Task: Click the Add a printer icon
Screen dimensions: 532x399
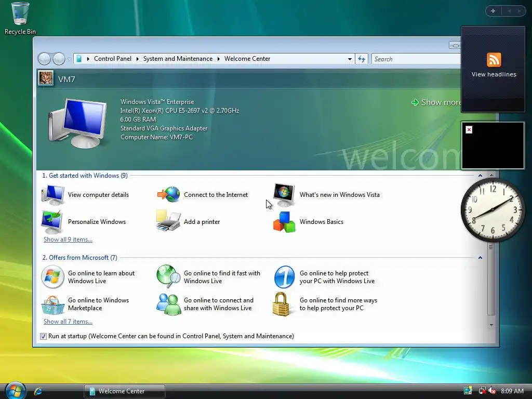Action: pos(168,221)
